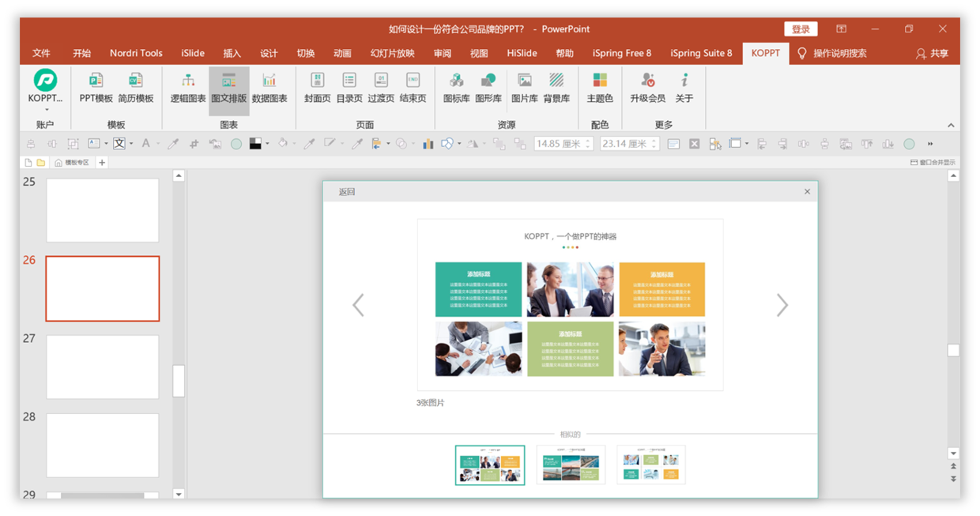
Task: Insert a 过渡页 transition page
Action: click(x=381, y=87)
